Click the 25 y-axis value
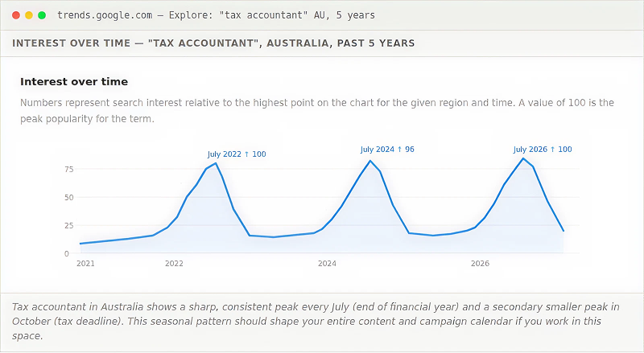This screenshot has height=353, width=644. tap(69, 225)
